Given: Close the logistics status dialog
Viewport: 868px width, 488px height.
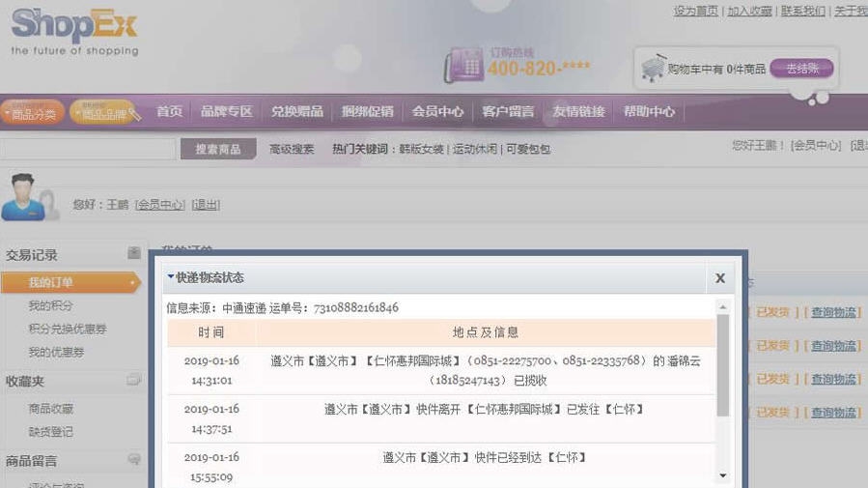Looking at the screenshot, I should 719,278.
